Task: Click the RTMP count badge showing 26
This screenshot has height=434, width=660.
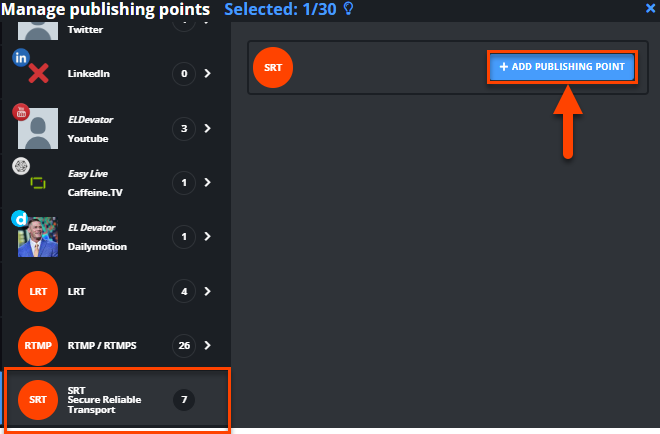Action: (184, 346)
